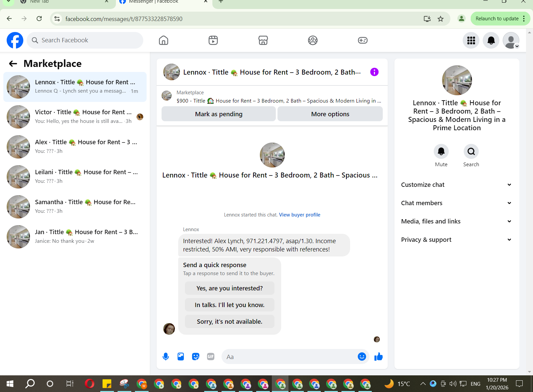Viewport: 533px width, 392px height.
Task: Expand Customize chat section
Action: pos(456,185)
